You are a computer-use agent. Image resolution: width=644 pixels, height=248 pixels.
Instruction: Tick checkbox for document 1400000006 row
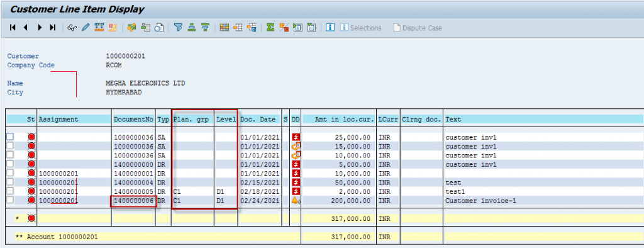point(10,200)
